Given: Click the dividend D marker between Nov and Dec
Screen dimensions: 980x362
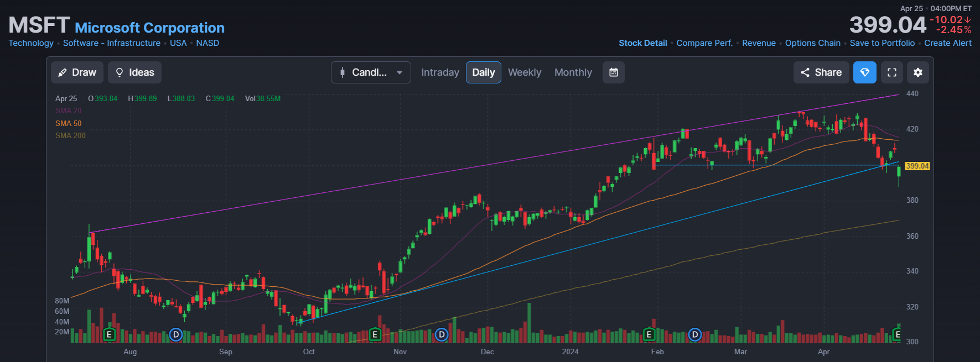Looking at the screenshot, I should click(442, 334).
